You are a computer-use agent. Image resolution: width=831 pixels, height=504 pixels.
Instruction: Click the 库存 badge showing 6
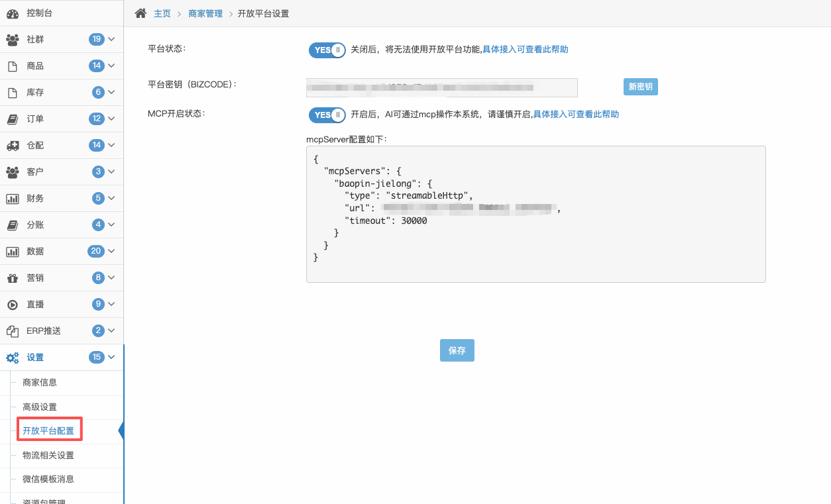(x=99, y=93)
